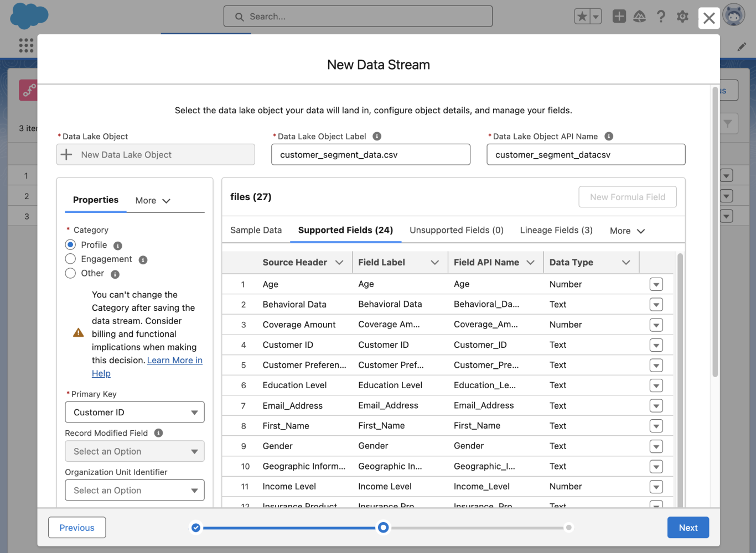The height and width of the screenshot is (553, 756).
Task: Open the Lineage Fields (3) tab
Action: 556,230
